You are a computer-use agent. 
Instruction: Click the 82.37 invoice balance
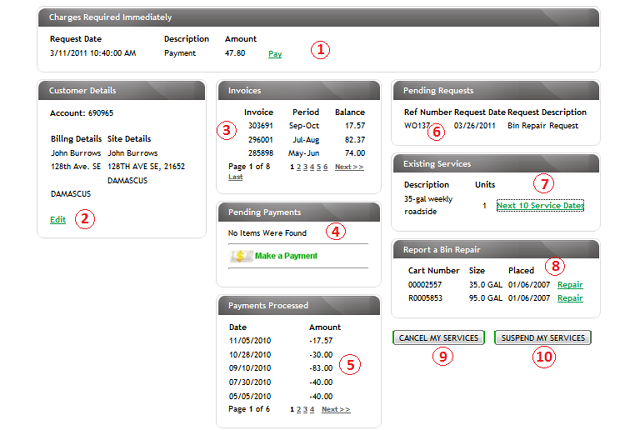coord(355,140)
